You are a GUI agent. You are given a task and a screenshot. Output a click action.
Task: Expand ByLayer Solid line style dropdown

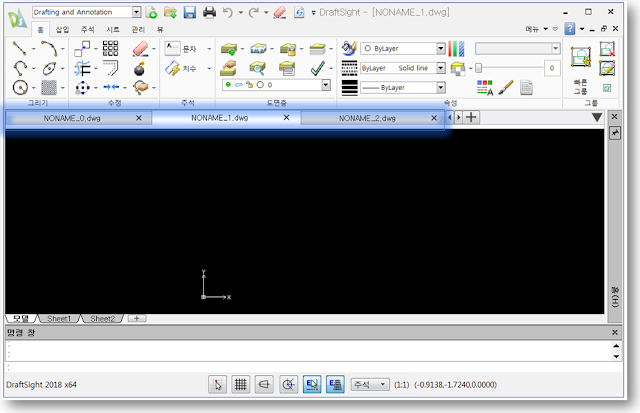(441, 68)
